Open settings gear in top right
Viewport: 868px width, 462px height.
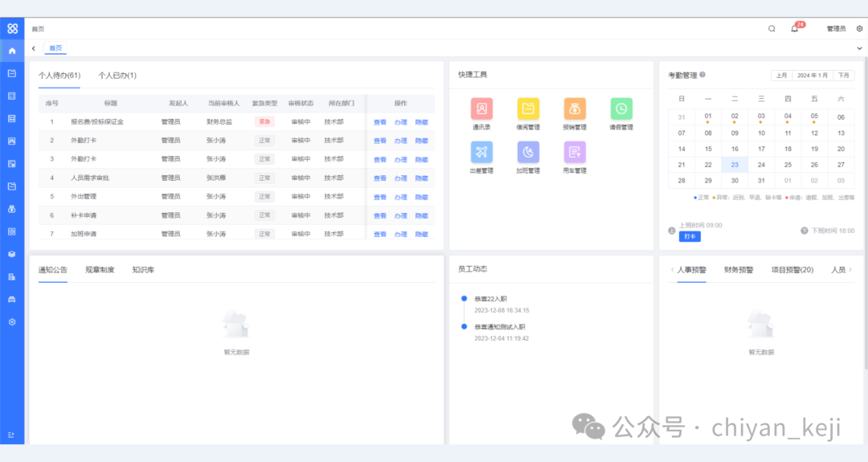859,29
